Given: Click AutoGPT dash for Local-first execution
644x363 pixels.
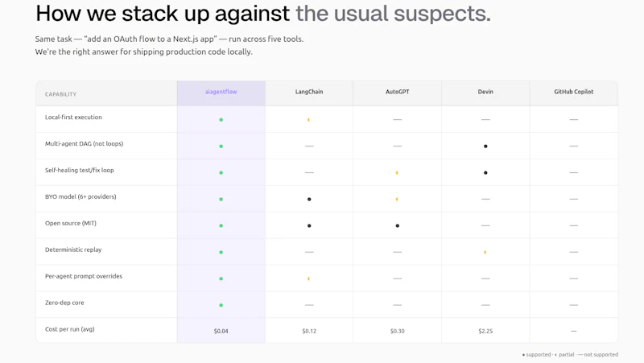Looking at the screenshot, I should [397, 119].
